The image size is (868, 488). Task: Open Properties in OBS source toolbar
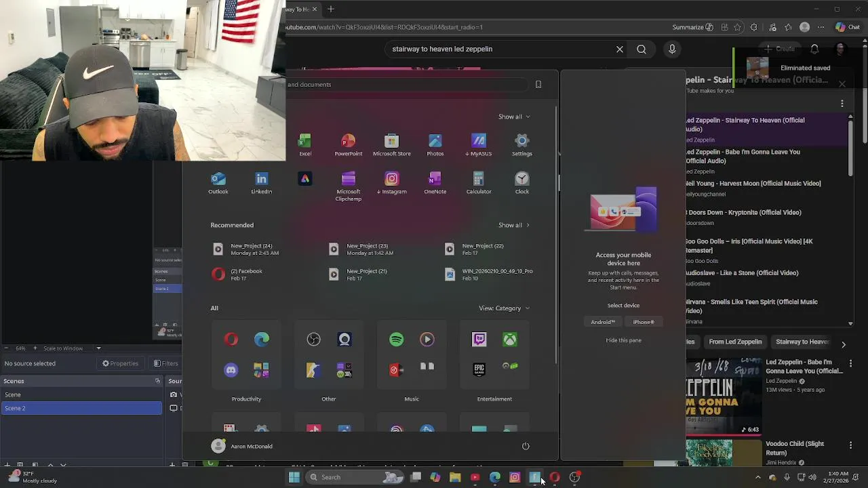coord(120,363)
